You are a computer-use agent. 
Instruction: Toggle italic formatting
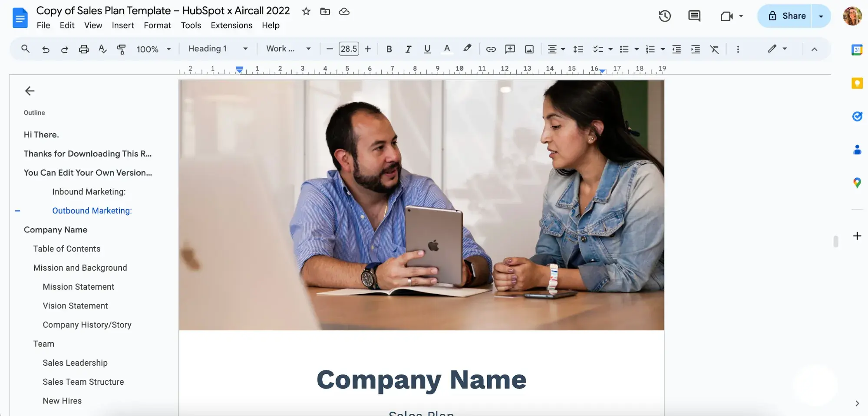(x=408, y=49)
